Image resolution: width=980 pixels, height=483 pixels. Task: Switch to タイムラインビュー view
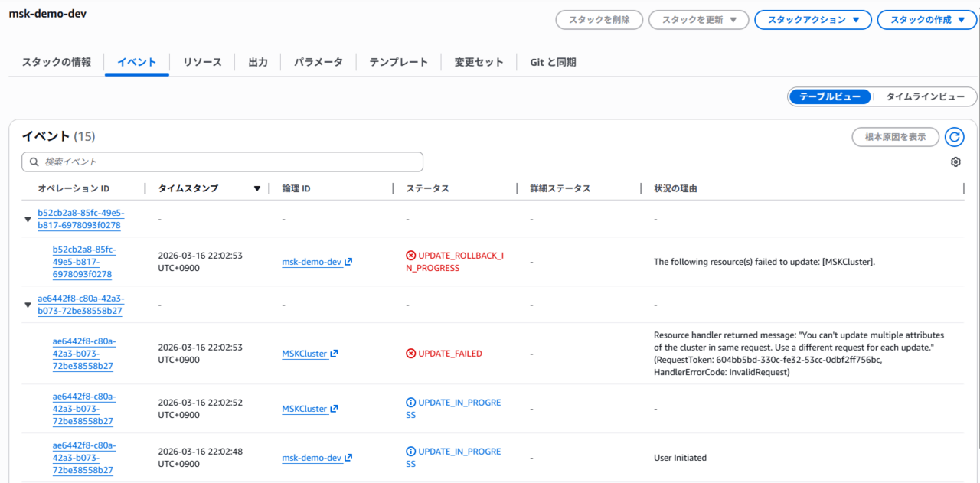pos(925,97)
